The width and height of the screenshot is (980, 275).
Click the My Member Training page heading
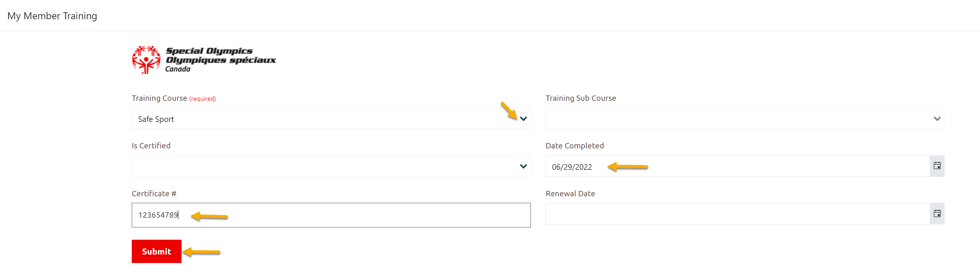click(x=52, y=16)
